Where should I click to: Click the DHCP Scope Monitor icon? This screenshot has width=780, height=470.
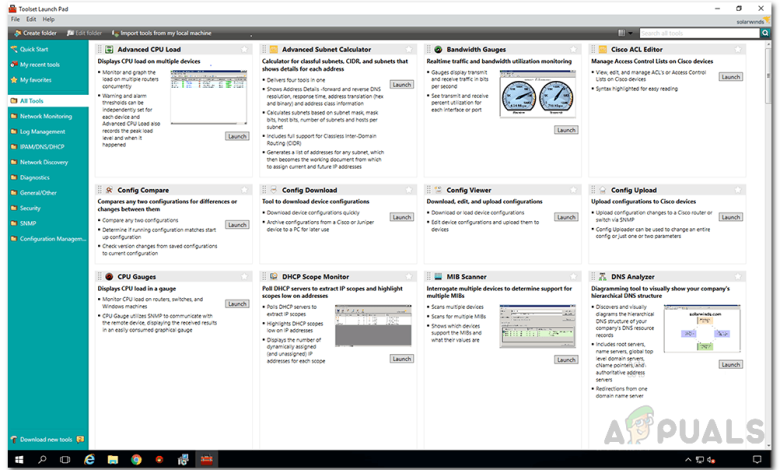[x=274, y=277]
